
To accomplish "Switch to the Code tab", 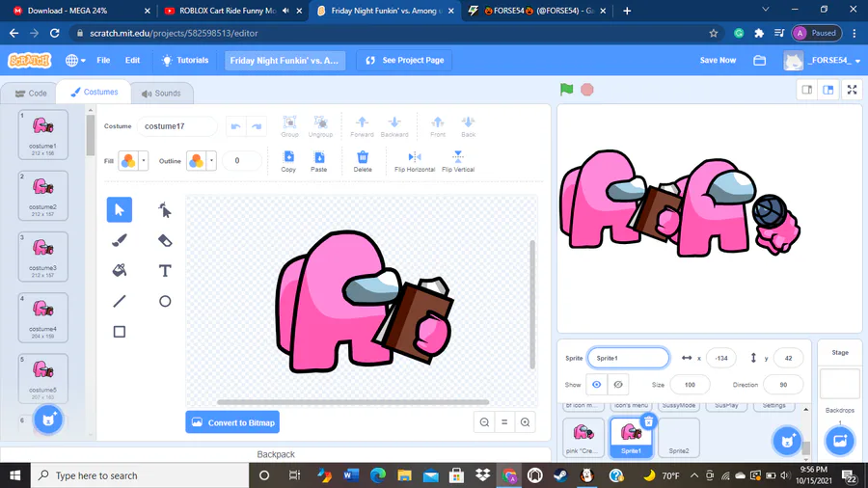I will [31, 93].
